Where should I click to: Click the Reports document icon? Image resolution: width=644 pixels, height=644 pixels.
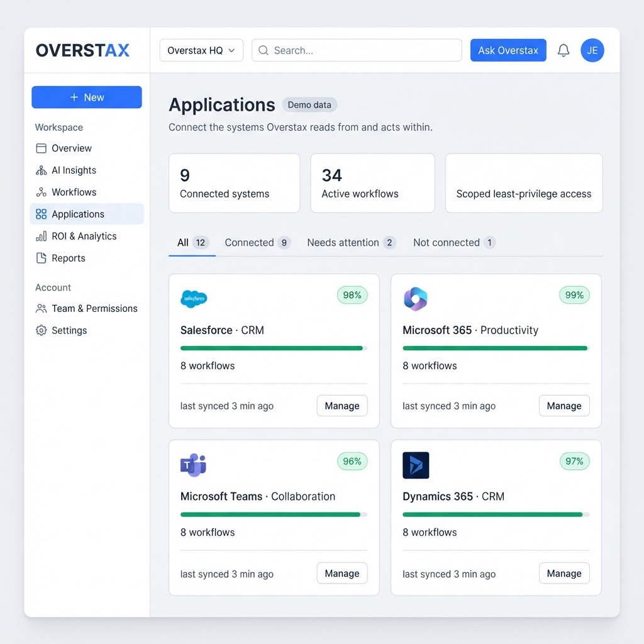point(41,258)
